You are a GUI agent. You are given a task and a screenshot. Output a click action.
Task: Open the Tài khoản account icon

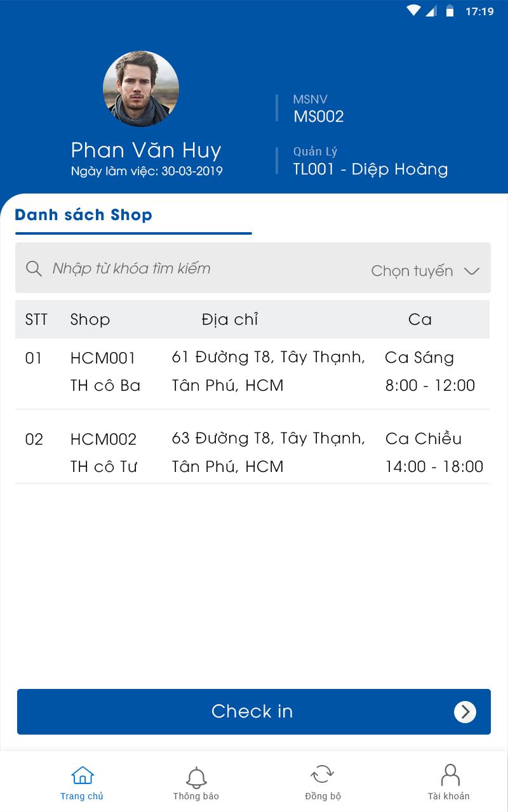tap(450, 775)
